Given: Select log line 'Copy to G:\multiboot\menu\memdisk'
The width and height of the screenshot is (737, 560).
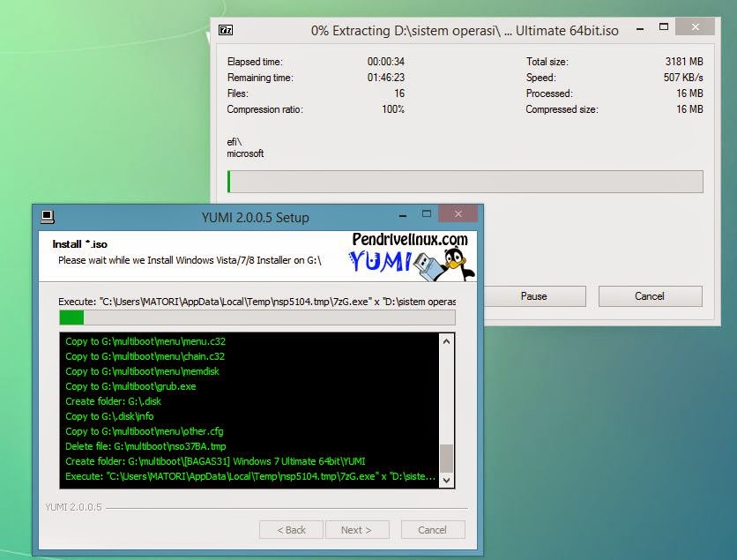Looking at the screenshot, I should (142, 371).
